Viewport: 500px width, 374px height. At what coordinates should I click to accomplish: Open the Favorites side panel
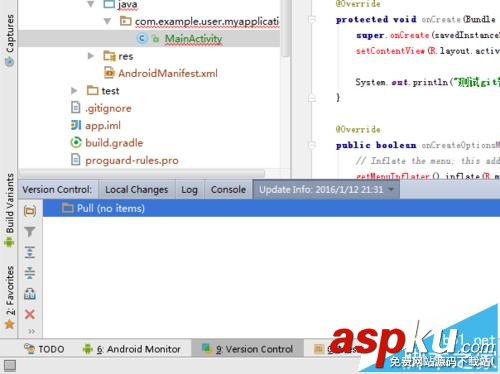click(x=10, y=297)
